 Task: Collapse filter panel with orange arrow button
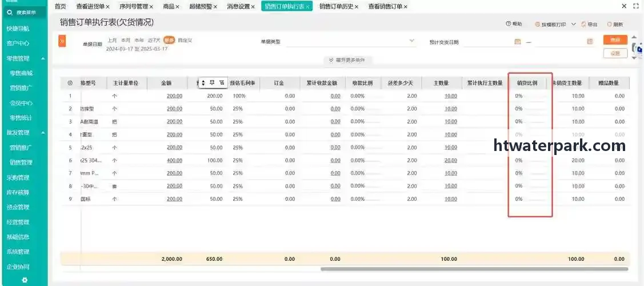click(62, 41)
